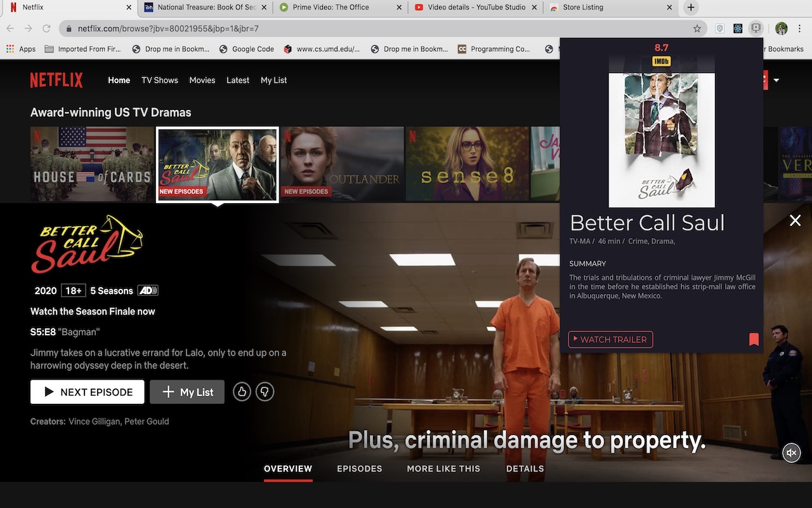Screen dimensions: 812x508
Task: Open TV Shows in Netflix nav
Action: 160,80
